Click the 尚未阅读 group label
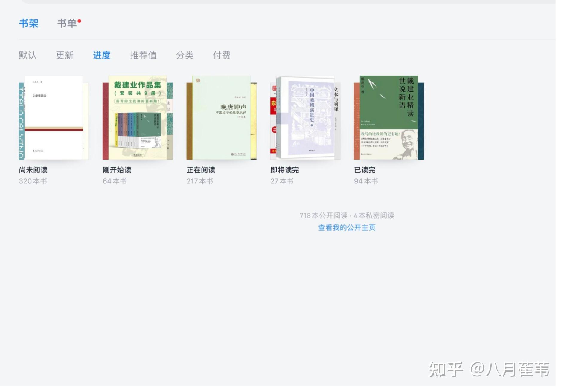 [33, 170]
